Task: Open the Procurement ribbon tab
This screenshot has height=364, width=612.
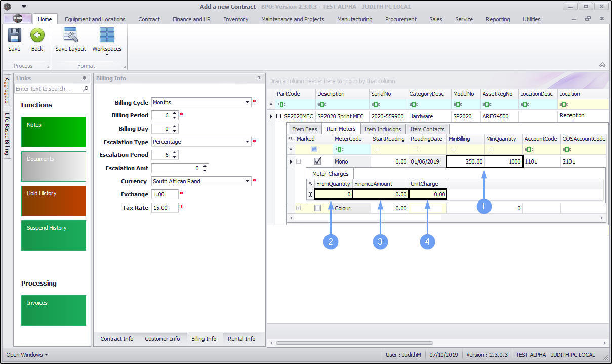Action: click(x=400, y=19)
